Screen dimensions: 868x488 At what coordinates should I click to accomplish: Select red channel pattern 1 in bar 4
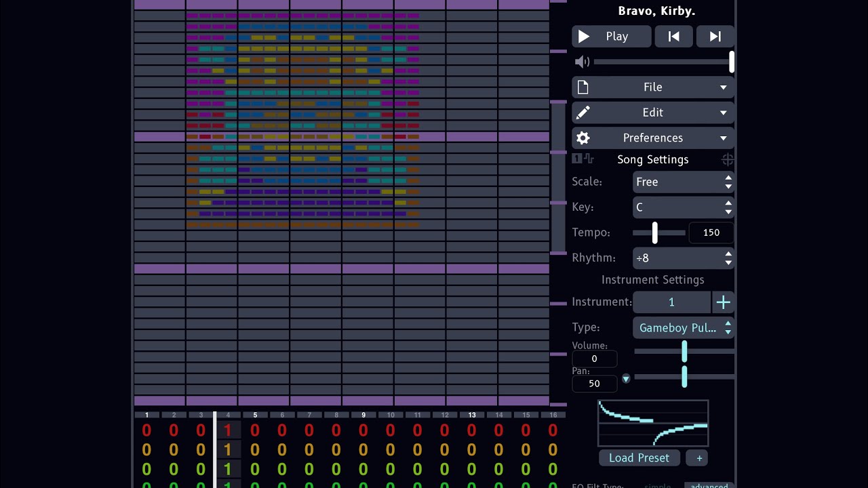(228, 430)
